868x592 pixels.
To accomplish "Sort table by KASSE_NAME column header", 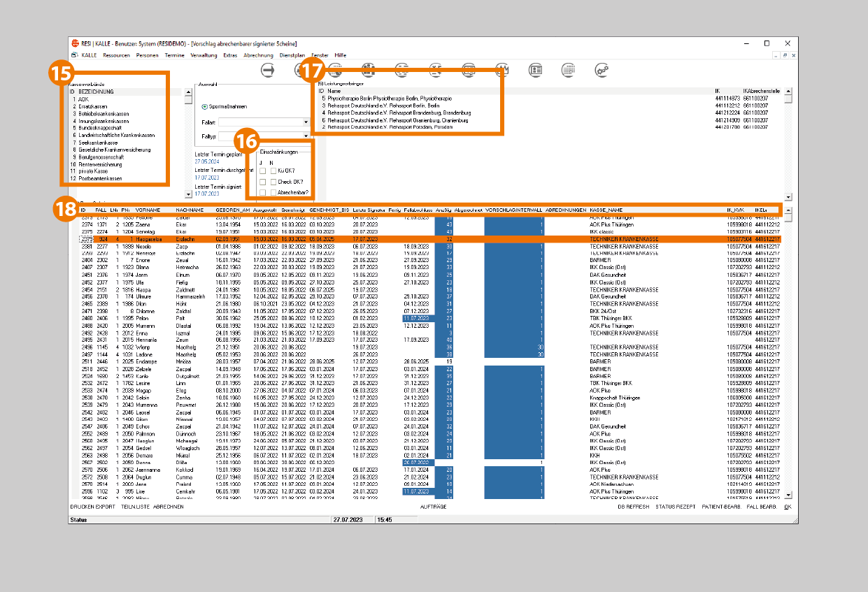I will 606,210.
